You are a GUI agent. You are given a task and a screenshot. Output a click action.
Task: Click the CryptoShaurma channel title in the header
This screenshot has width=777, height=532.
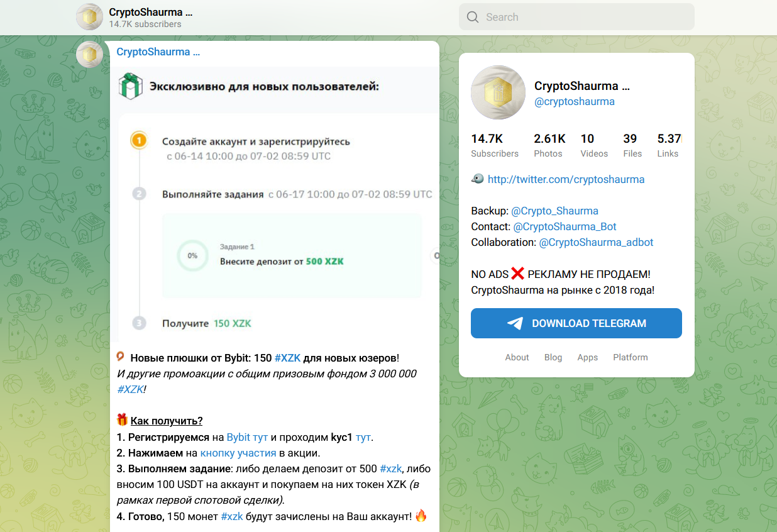pos(151,12)
